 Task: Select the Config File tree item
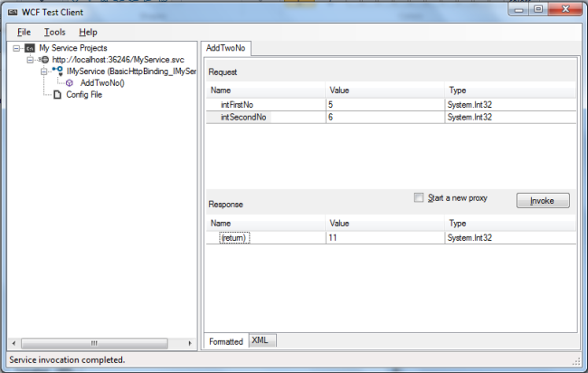coord(84,94)
